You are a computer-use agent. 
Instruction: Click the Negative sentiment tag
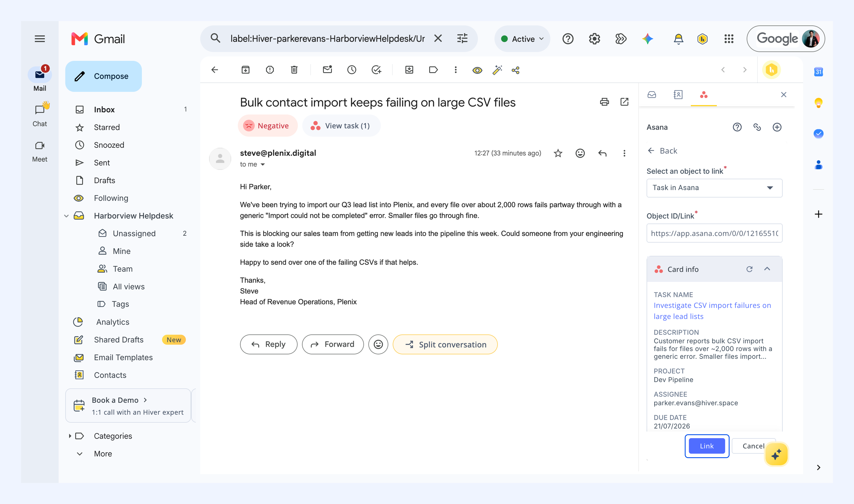(268, 126)
